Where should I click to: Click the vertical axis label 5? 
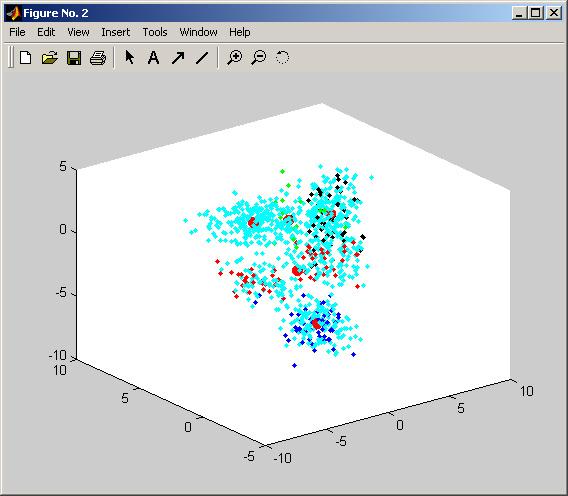(63, 166)
